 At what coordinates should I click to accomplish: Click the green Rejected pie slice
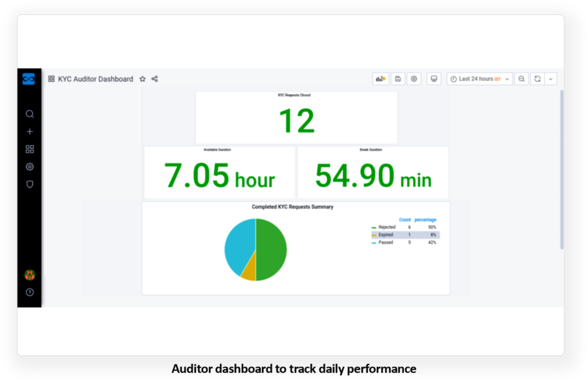pyautogui.click(x=270, y=249)
